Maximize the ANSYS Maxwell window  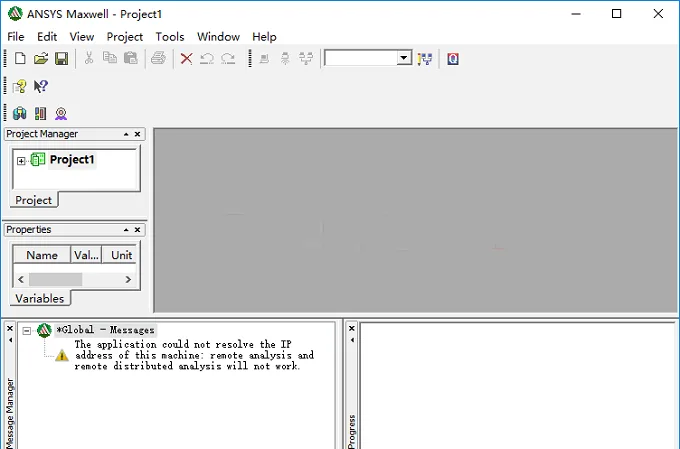click(616, 13)
